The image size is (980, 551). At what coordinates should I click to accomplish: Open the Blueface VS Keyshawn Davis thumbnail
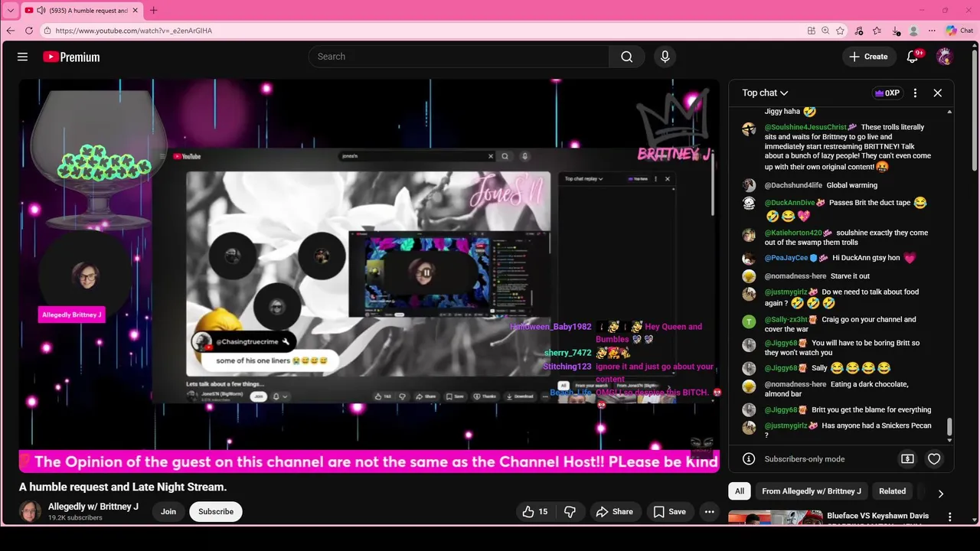775,517
